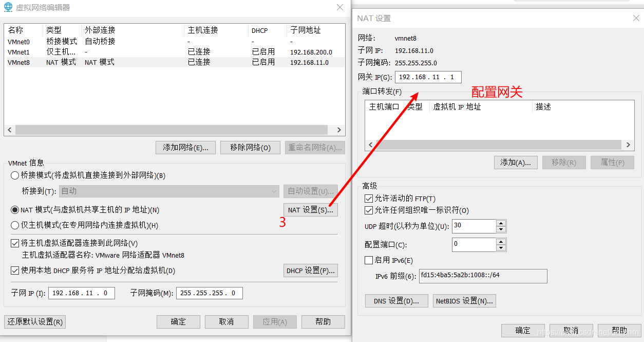644x342 pixels.
Task: Click the 主机连接 column header
Action: click(x=216, y=30)
